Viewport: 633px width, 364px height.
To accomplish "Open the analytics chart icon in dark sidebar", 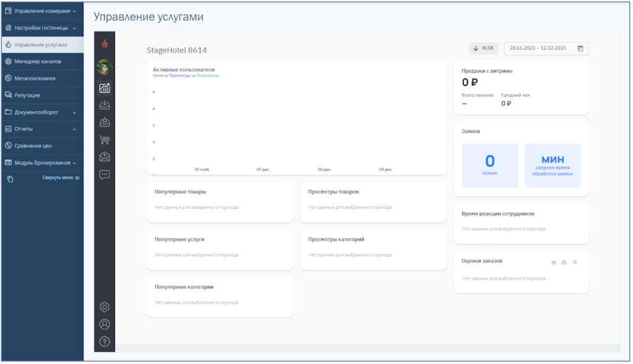I will (x=104, y=88).
